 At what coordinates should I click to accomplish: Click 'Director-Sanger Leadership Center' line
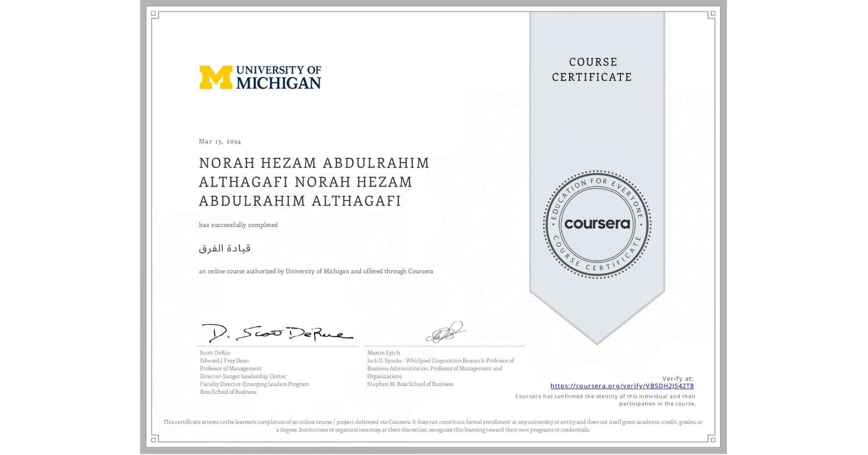click(x=243, y=376)
